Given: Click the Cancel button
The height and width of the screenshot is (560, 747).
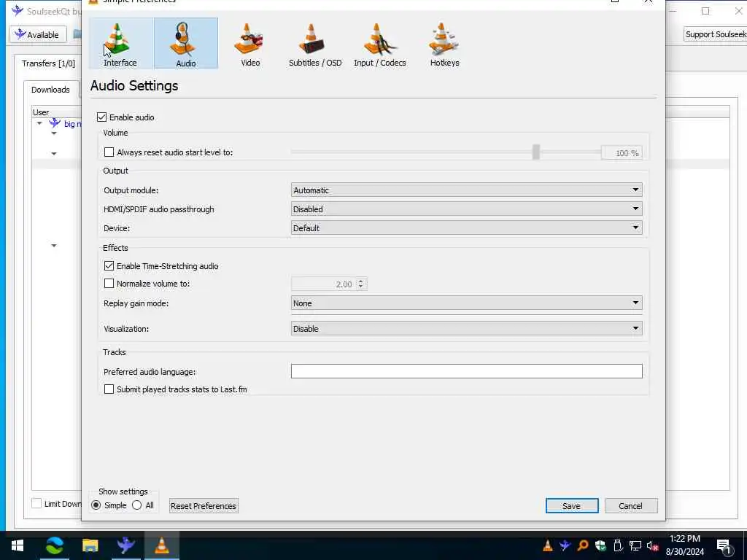Looking at the screenshot, I should coord(631,506).
